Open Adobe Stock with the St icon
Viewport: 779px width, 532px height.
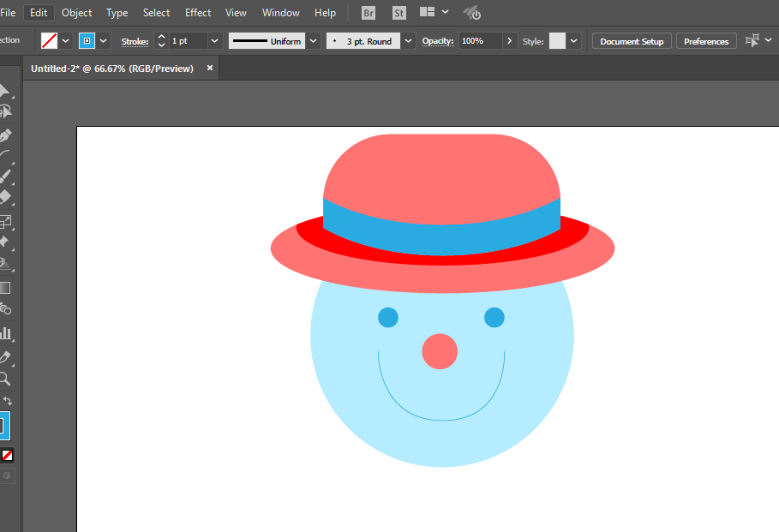click(x=399, y=13)
